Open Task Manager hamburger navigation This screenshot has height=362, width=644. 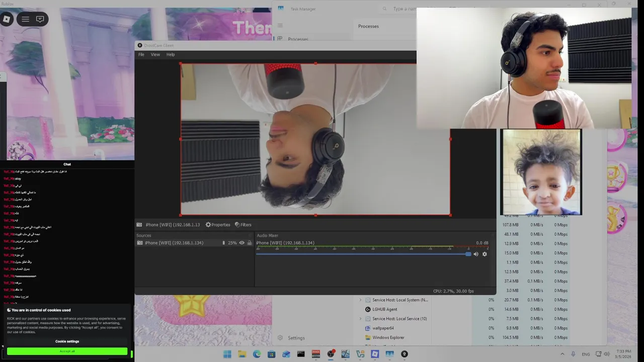click(280, 26)
